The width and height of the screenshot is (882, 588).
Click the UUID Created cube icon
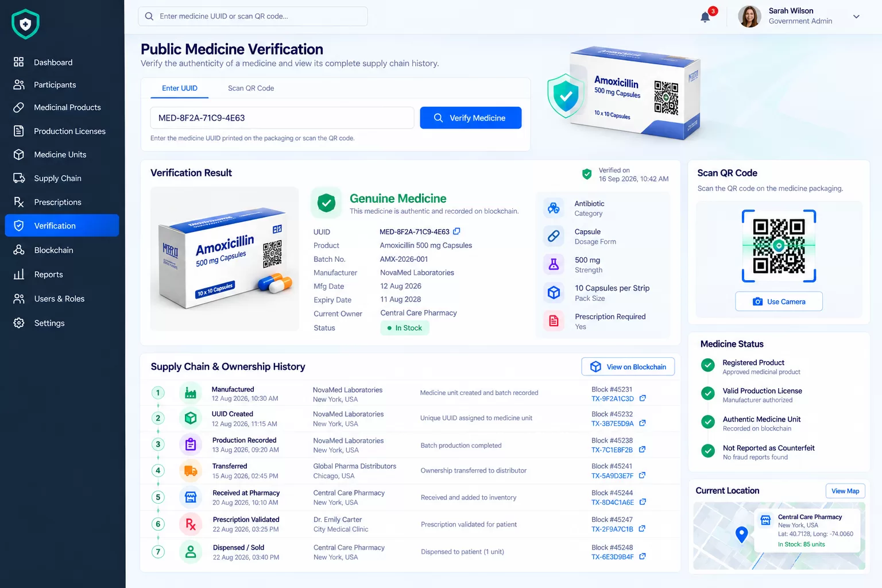click(x=191, y=418)
